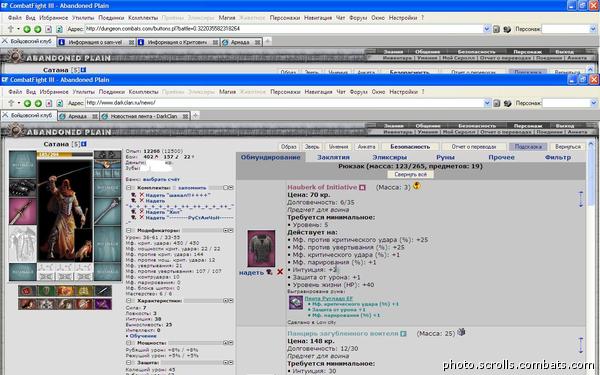This screenshot has height=375, width=600.
Task: Collapse the Модификаторы section
Action: coord(129,230)
